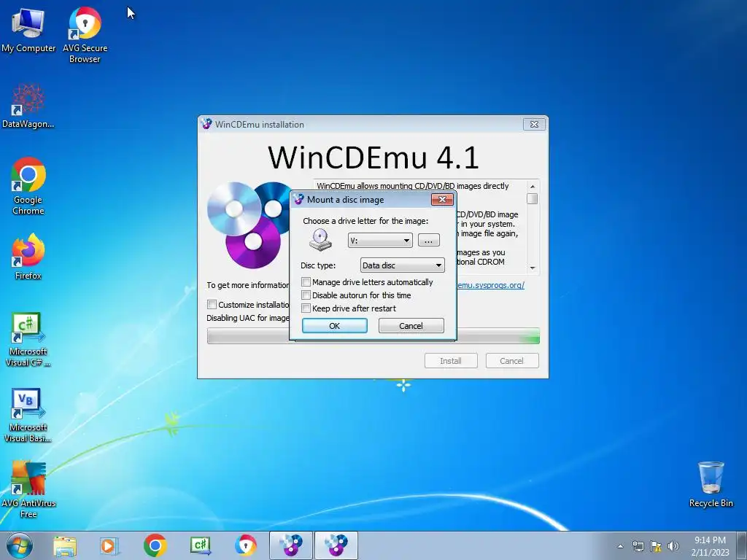
Task: Launch Google Chrome from the desktop
Action: click(x=28, y=186)
